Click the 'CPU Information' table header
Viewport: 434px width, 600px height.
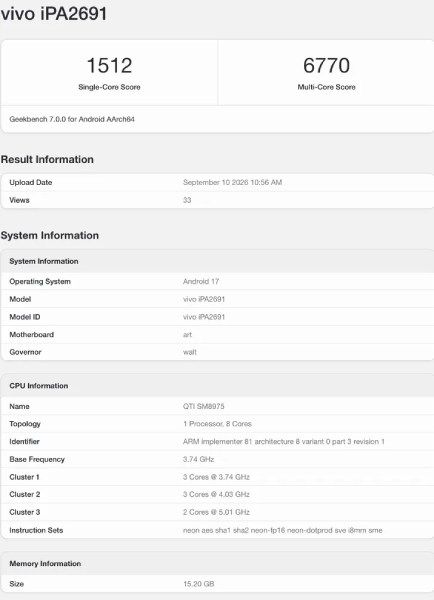(x=217, y=386)
